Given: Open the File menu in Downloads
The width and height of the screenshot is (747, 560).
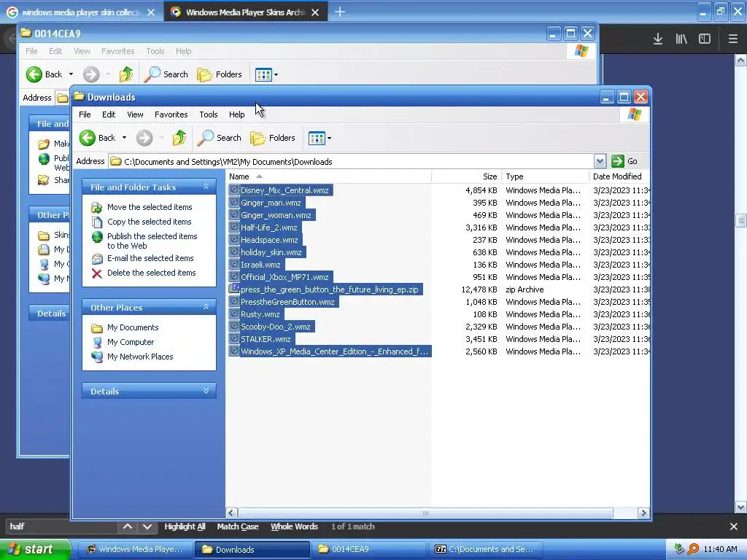Looking at the screenshot, I should (x=85, y=114).
